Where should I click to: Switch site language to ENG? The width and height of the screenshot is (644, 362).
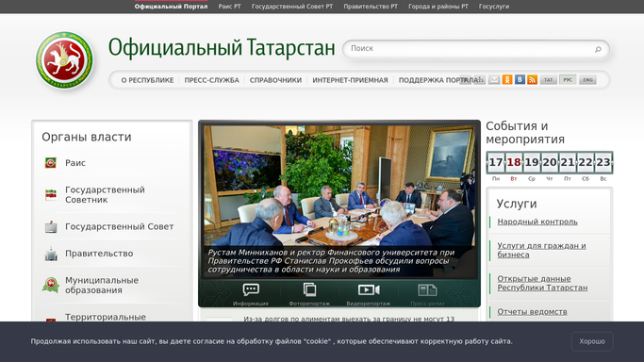pyautogui.click(x=587, y=79)
